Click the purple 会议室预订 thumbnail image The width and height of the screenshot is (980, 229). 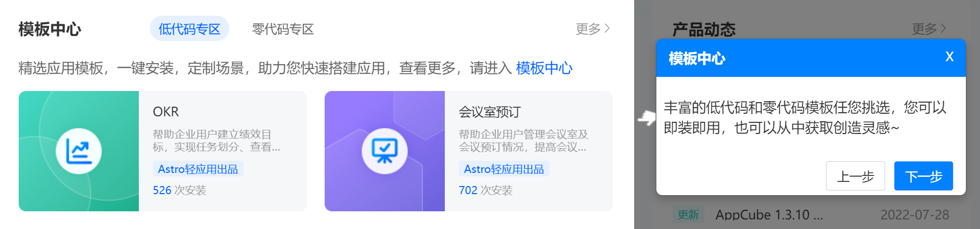[x=385, y=151]
